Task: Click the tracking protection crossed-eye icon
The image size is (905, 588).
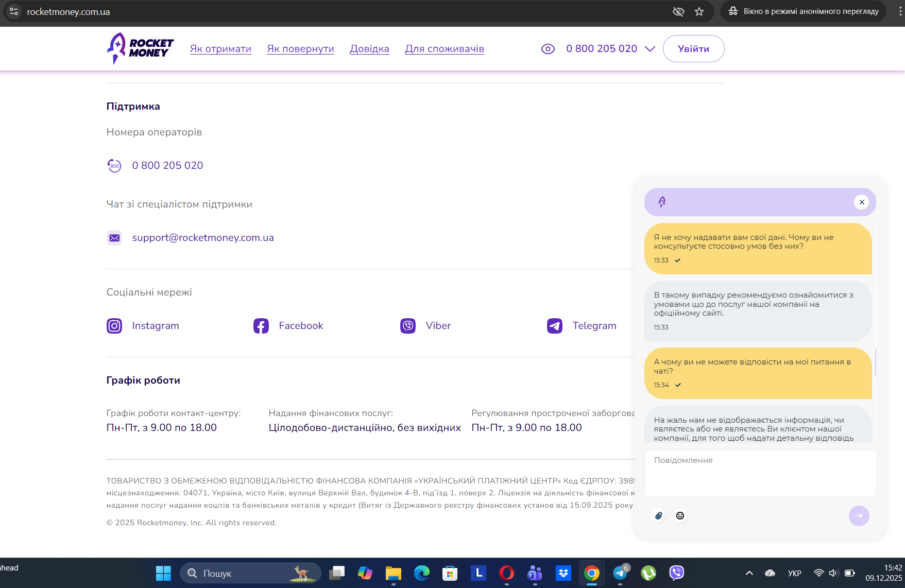Action: pos(678,11)
